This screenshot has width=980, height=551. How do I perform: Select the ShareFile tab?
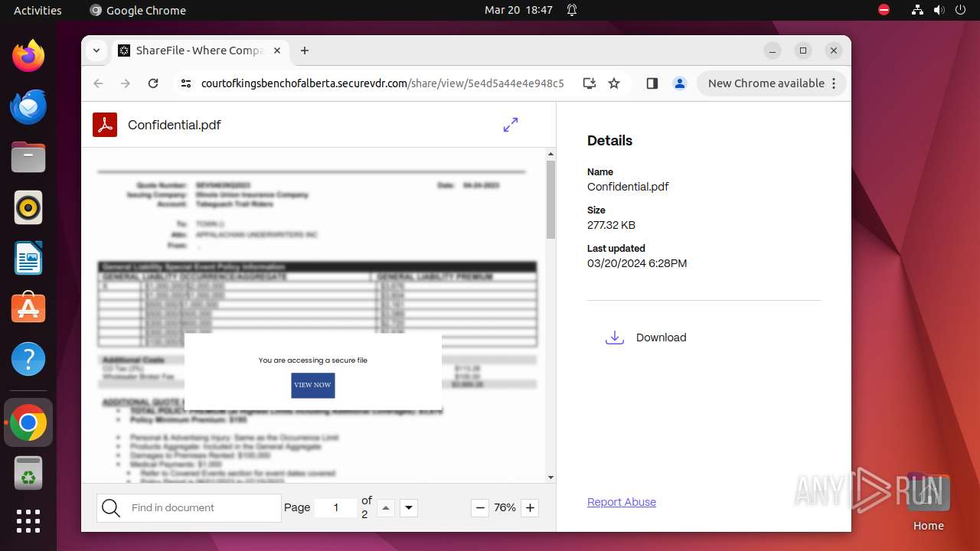tap(200, 51)
